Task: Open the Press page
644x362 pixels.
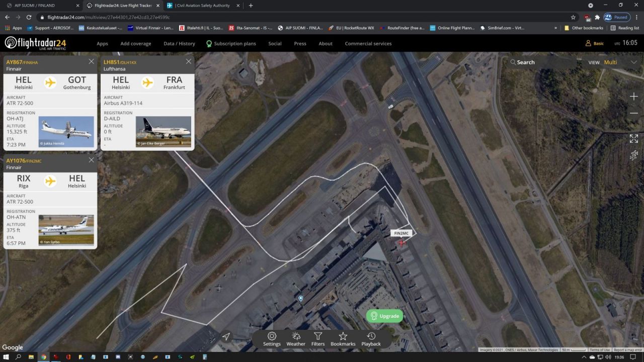Action: [300, 44]
